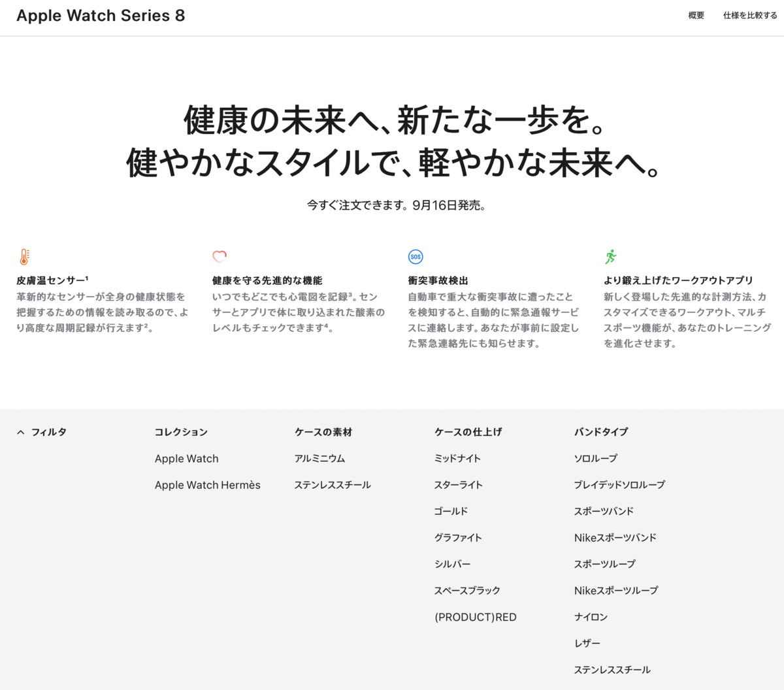
Task: Collapse the フィルタ chevron
Action: [21, 432]
